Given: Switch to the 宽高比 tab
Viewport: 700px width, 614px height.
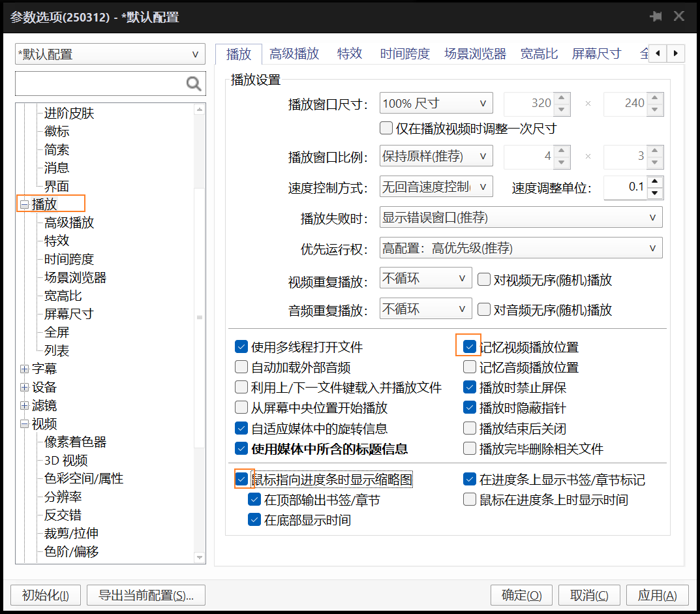Looking at the screenshot, I should pyautogui.click(x=539, y=54).
